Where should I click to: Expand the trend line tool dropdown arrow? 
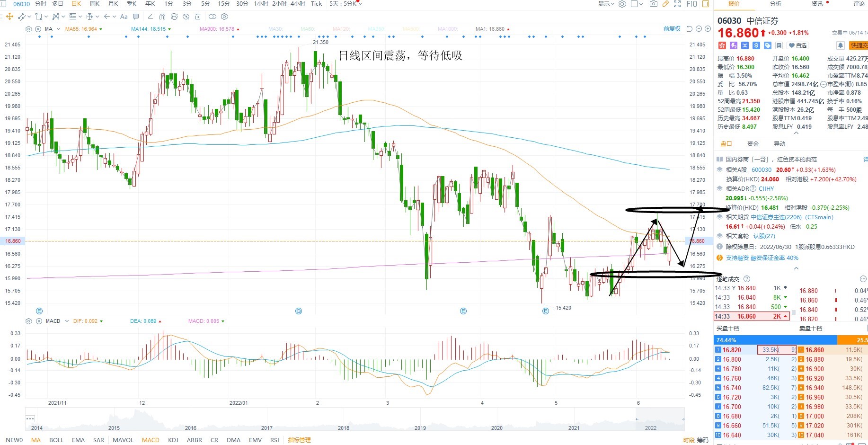tap(29, 17)
